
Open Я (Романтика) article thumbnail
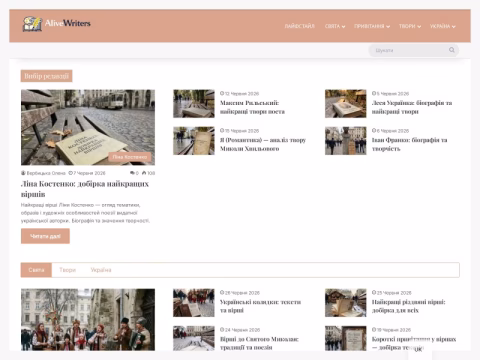pos(194,141)
